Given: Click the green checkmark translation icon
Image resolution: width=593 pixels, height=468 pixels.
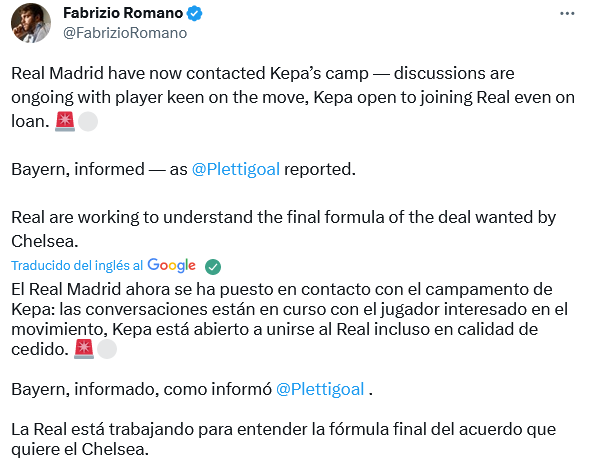Looking at the screenshot, I should pyautogui.click(x=213, y=267).
